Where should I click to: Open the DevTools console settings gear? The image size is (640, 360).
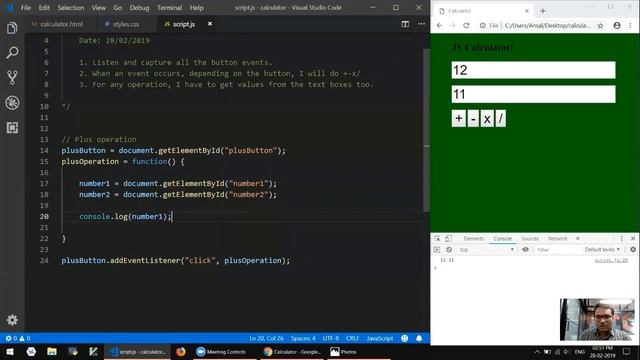(633, 249)
